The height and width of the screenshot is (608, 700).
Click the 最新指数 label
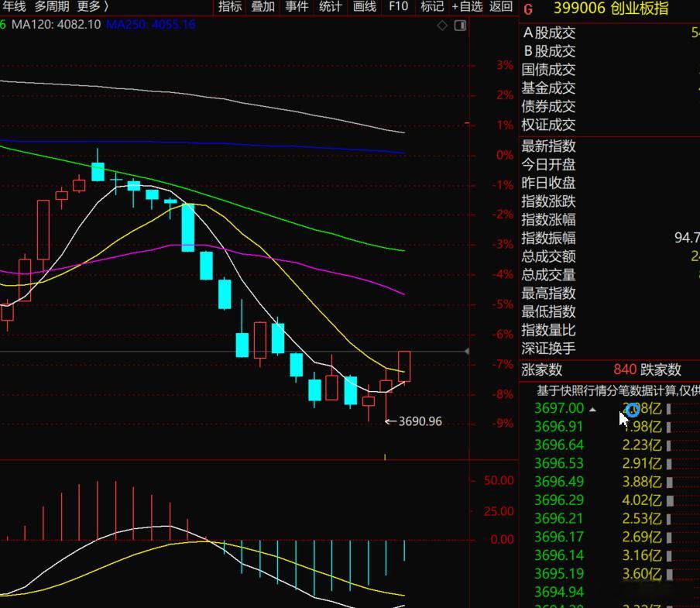tap(548, 146)
